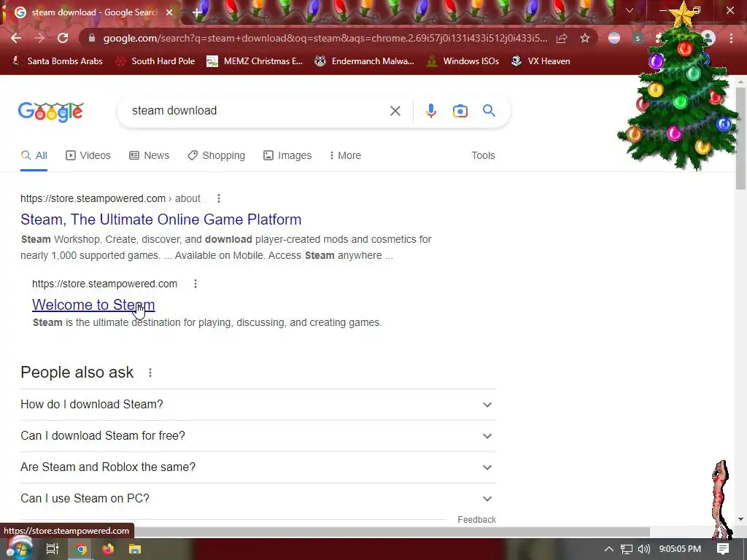Switch to Images tab

tap(287, 156)
